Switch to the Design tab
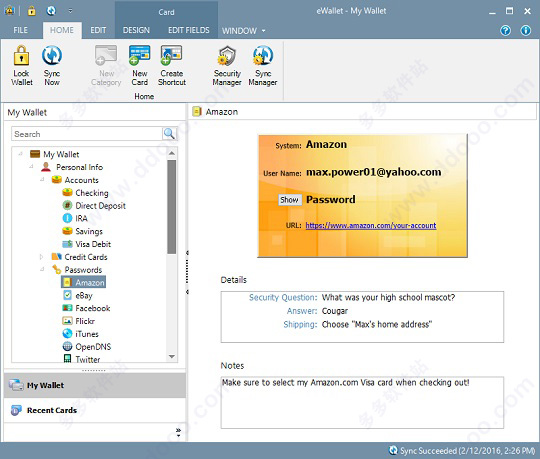Screen dimensions: 540x459 click(x=136, y=30)
